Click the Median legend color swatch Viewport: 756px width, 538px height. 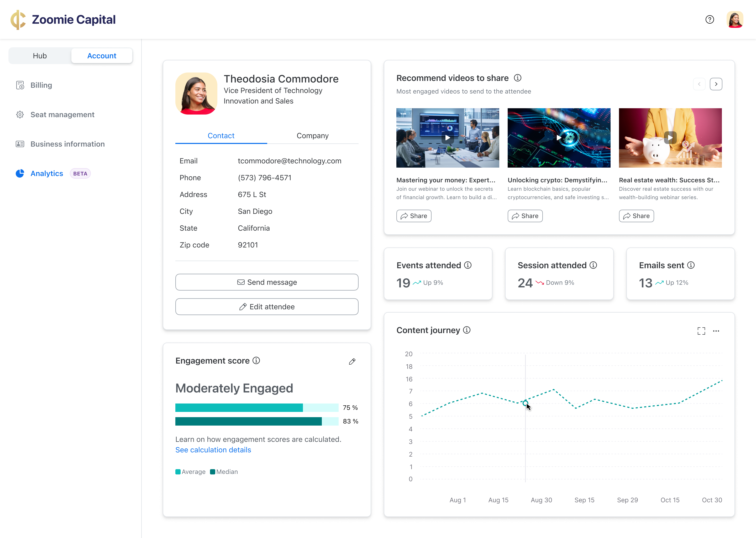coord(213,472)
